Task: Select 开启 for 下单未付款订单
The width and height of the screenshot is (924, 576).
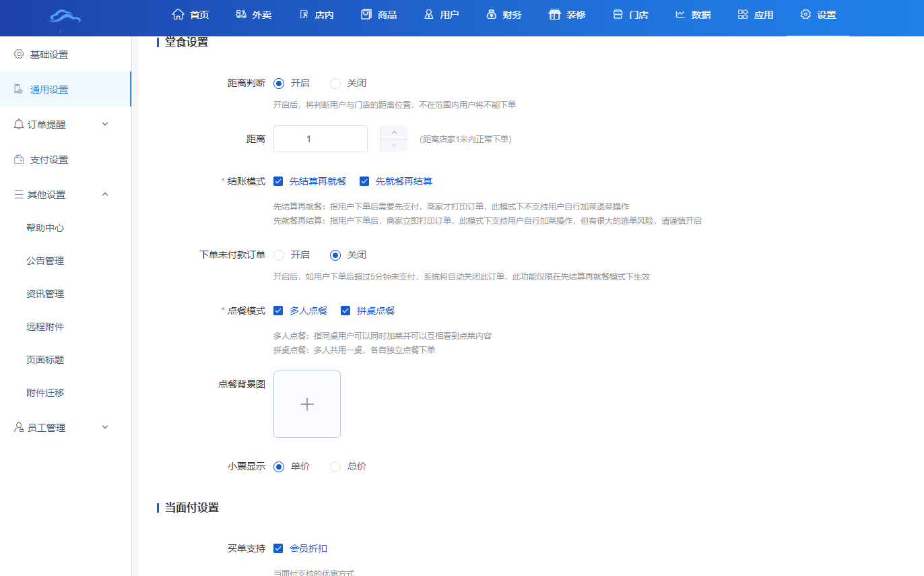Action: [279, 255]
